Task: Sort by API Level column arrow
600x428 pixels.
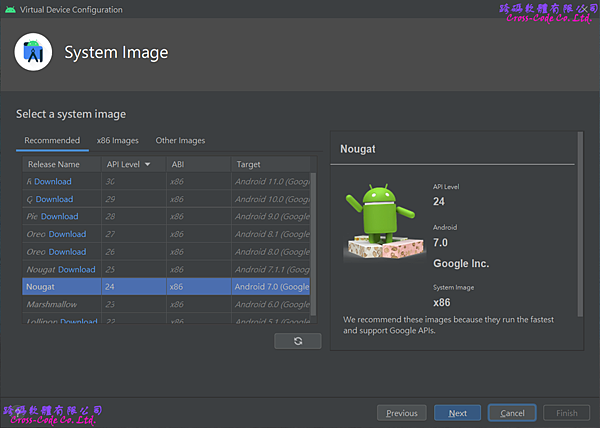Action: (148, 164)
